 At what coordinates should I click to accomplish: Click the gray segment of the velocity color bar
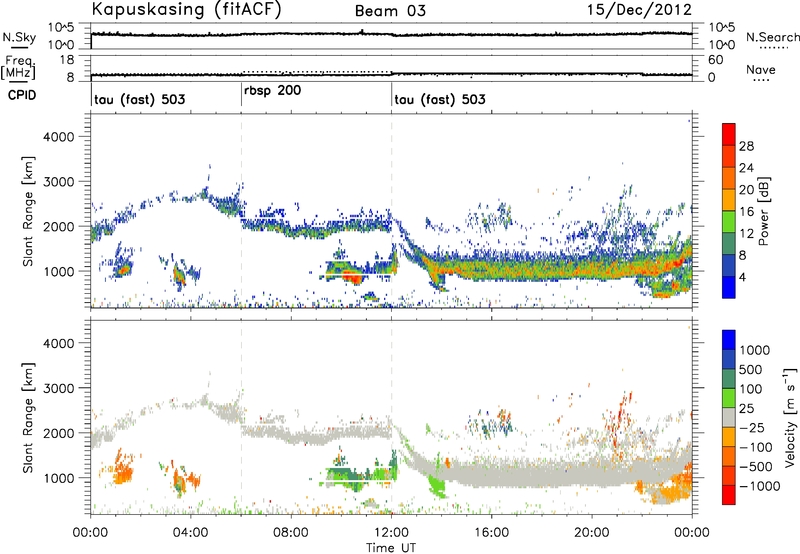pyautogui.click(x=729, y=418)
